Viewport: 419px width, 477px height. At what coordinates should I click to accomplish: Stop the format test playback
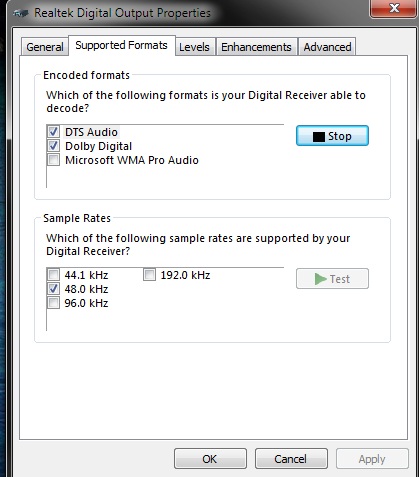(332, 136)
